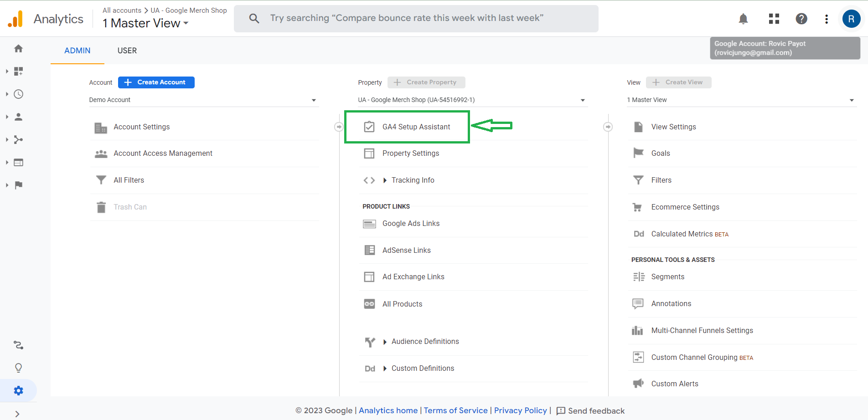Open Conversions flag icon in sidebar

(18, 185)
